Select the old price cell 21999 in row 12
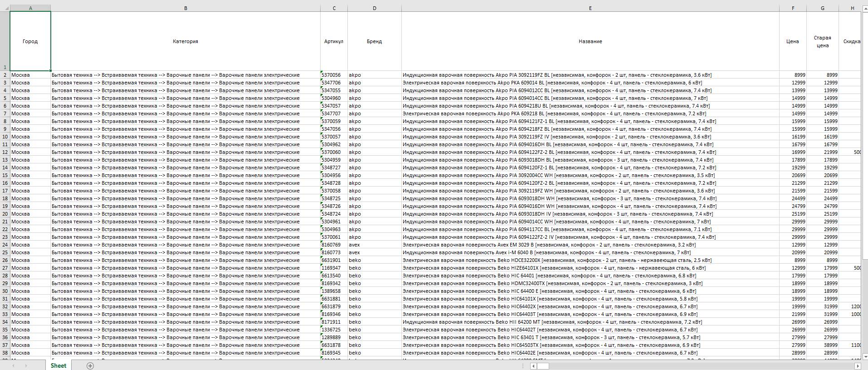868x370 pixels. point(823,152)
